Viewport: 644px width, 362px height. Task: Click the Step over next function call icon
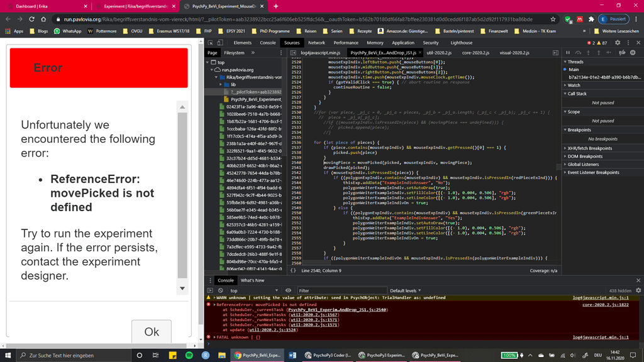(579, 52)
